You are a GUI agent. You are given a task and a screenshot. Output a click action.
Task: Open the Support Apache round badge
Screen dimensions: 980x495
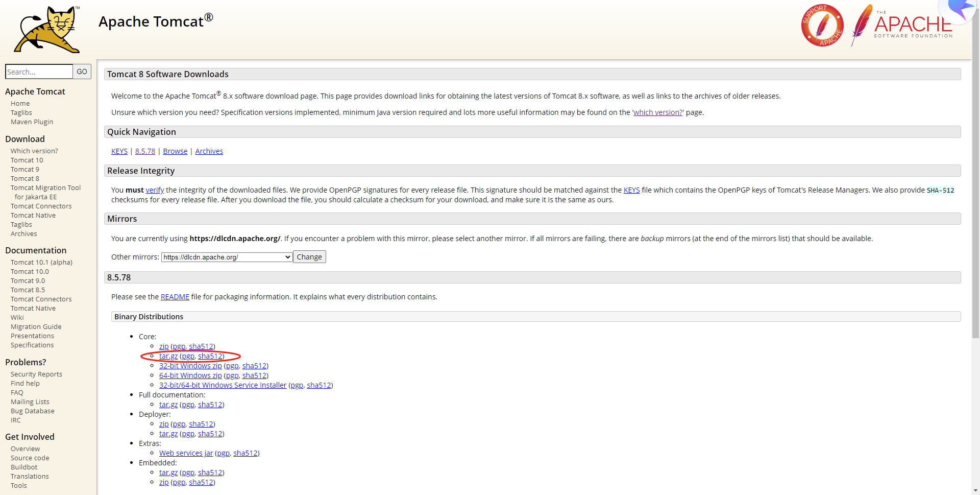click(x=822, y=26)
